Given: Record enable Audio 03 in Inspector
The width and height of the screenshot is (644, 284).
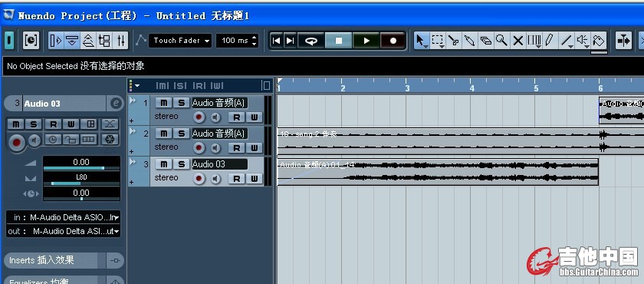Looking at the screenshot, I should 17,143.
